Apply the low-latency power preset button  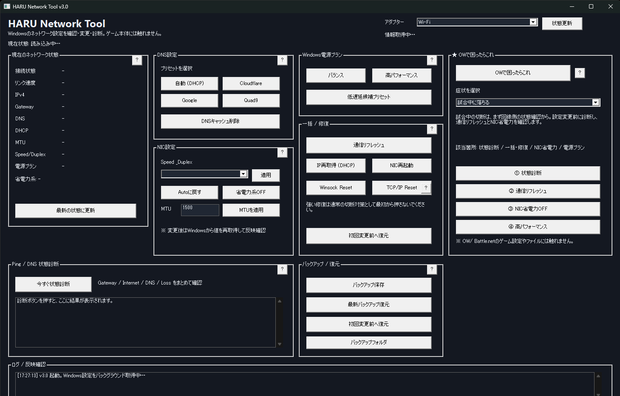[369, 97]
